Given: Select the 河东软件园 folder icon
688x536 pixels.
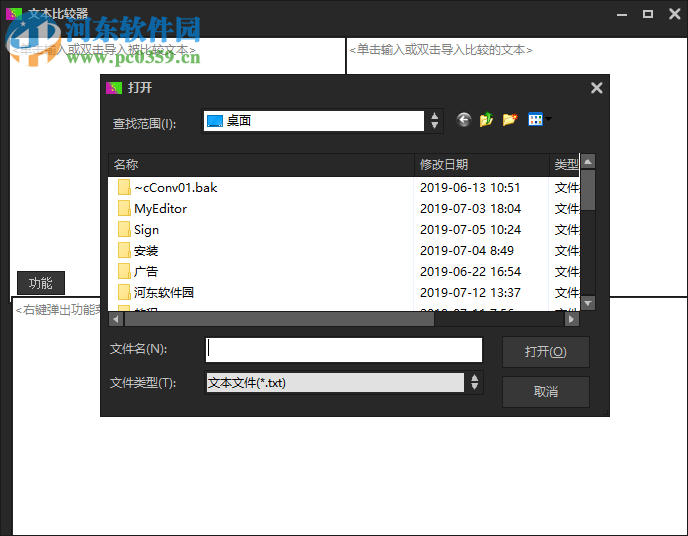Looking at the screenshot, I should tap(124, 293).
